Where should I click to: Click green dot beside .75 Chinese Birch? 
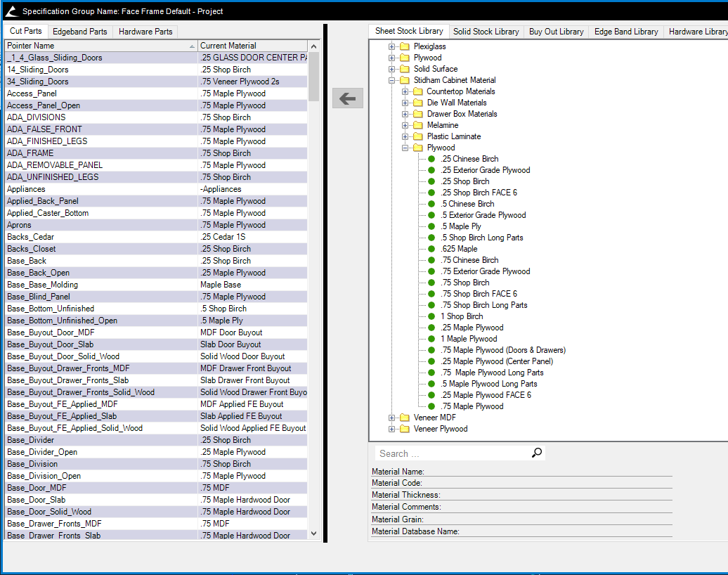point(431,260)
